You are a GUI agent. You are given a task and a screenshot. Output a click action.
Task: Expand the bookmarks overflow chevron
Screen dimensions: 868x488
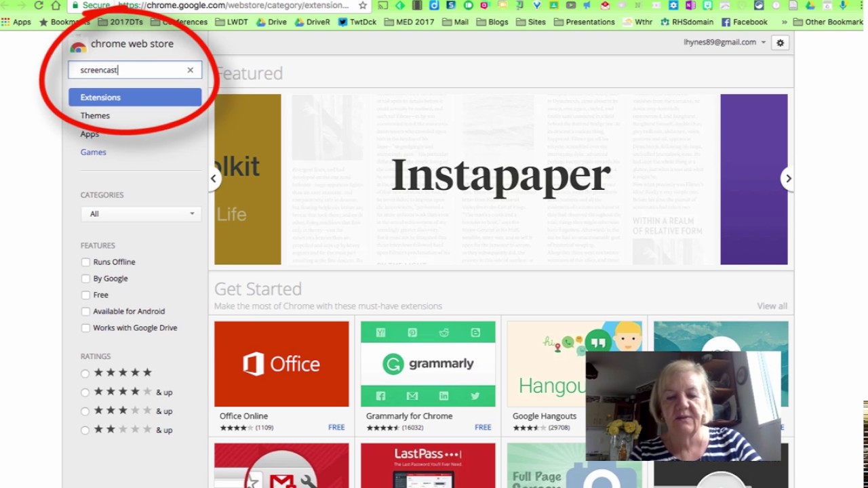(x=785, y=22)
